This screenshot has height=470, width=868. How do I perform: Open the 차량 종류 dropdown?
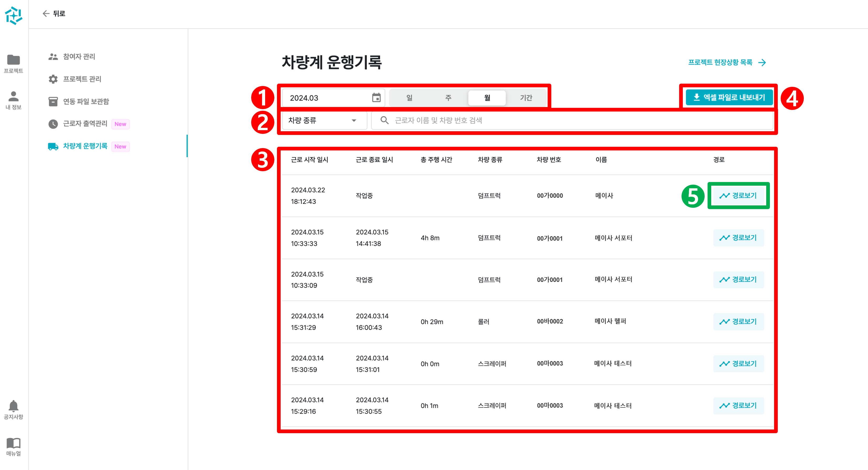(324, 120)
